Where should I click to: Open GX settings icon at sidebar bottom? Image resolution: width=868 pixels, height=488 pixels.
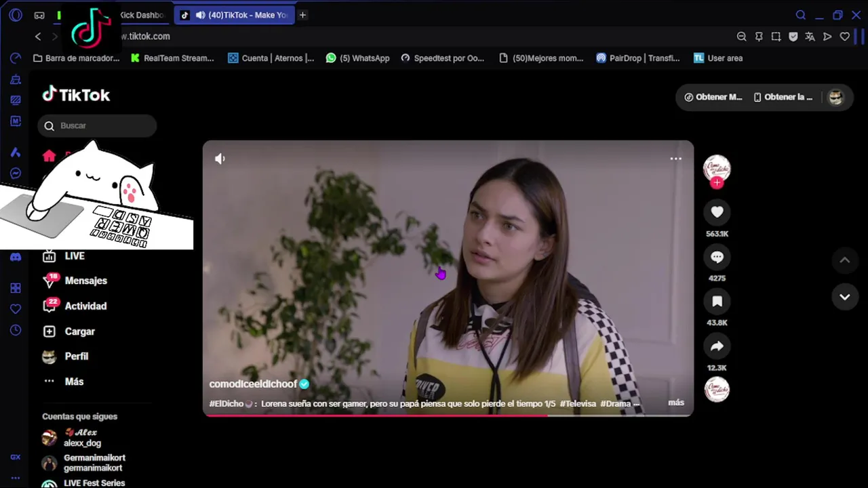click(x=16, y=457)
